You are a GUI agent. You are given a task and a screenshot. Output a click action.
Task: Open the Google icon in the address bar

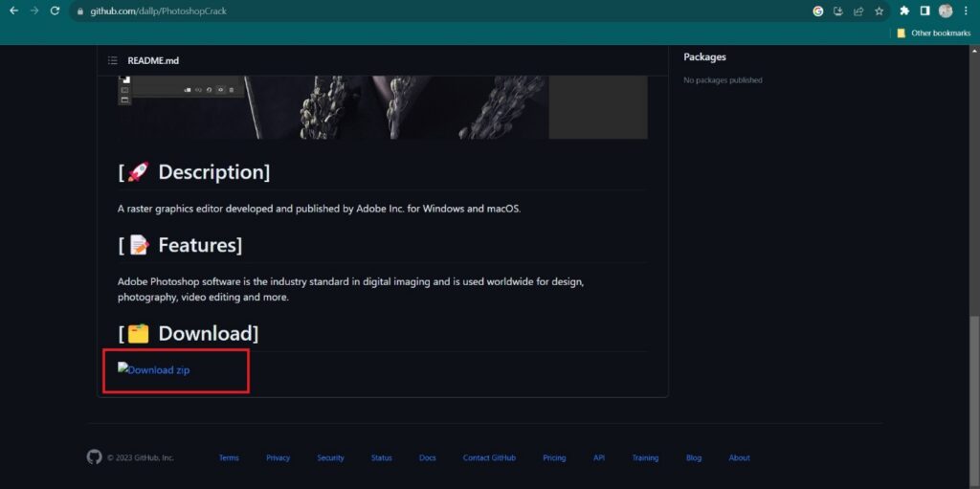(x=818, y=11)
